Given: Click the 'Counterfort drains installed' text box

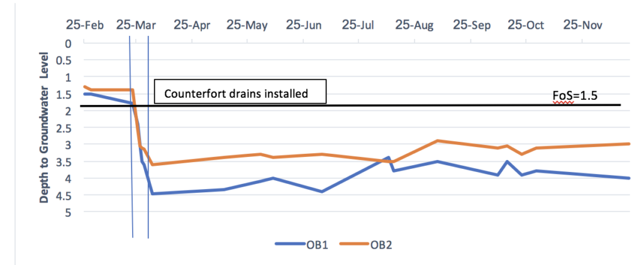Looking at the screenshot, I should [x=240, y=94].
